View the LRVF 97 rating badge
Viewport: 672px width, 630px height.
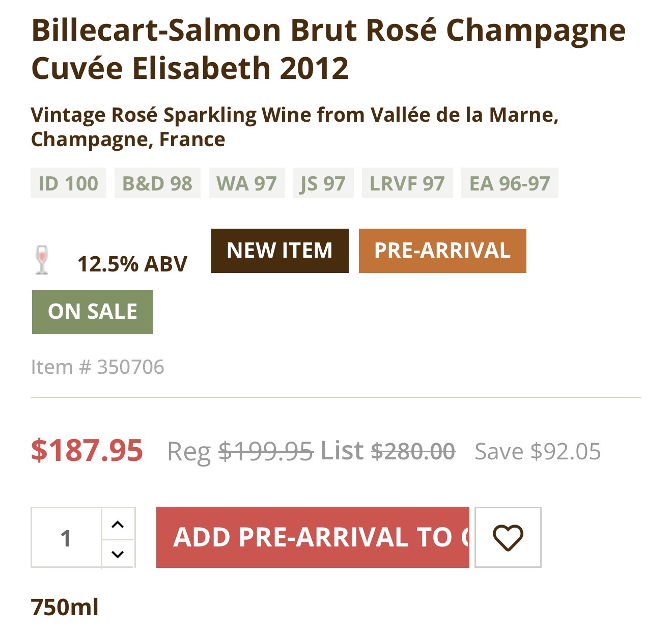(407, 183)
